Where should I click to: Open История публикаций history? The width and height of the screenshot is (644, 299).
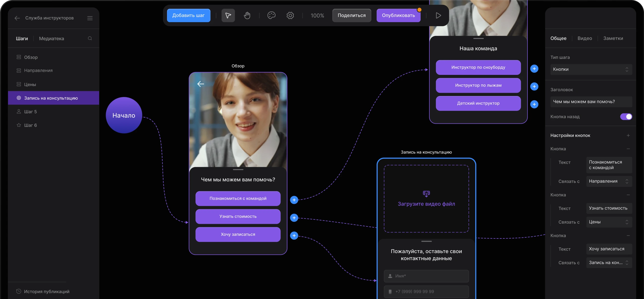pos(43,291)
